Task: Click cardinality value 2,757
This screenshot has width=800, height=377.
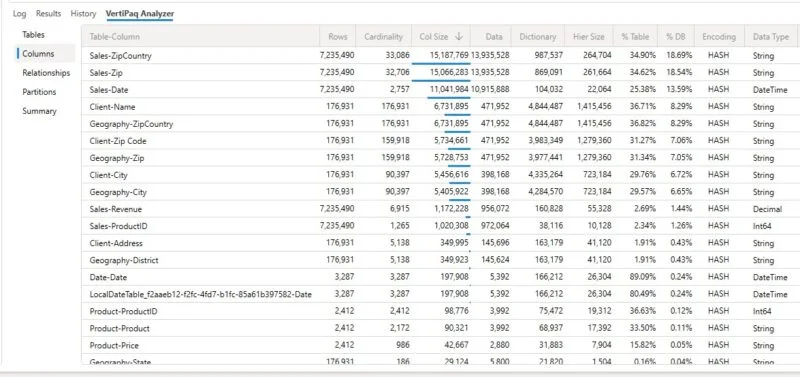Action: coord(401,89)
